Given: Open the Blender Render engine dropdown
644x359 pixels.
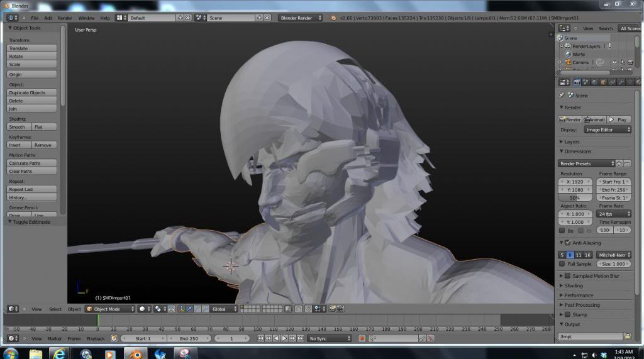Looking at the screenshot, I should point(300,18).
